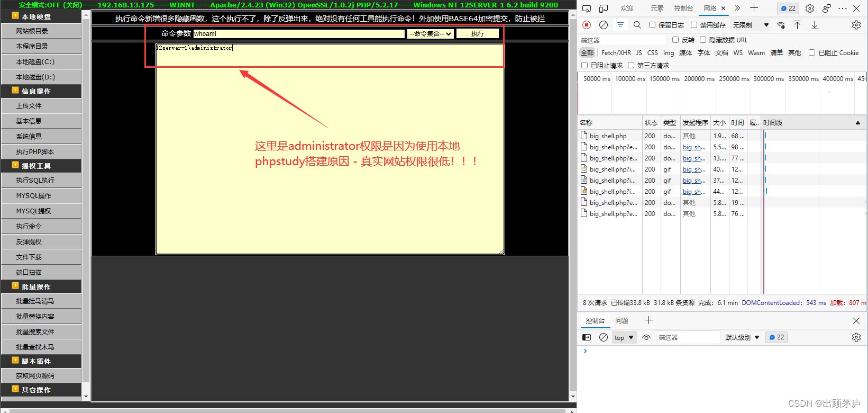Screen dimensions: 868x413
Task: Clear the console icon in drawer
Action: [x=604, y=337]
